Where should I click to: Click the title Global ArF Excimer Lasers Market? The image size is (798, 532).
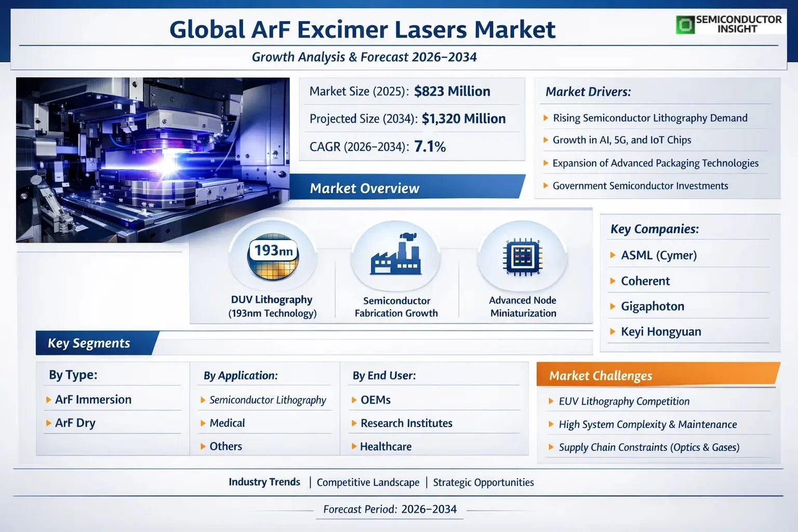pyautogui.click(x=362, y=29)
